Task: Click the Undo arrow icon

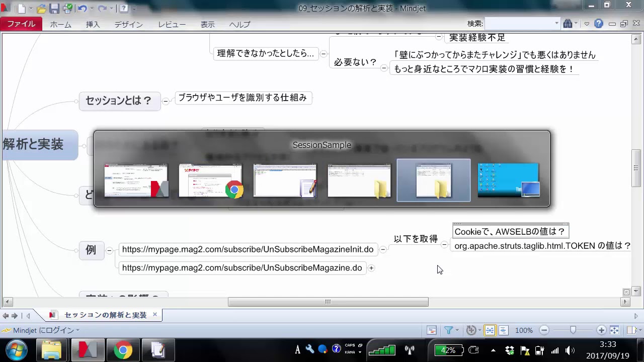Action: tap(83, 9)
